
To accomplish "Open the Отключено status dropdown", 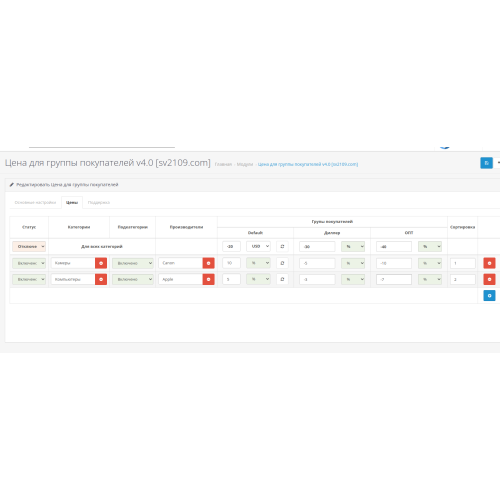I will tap(29, 246).
